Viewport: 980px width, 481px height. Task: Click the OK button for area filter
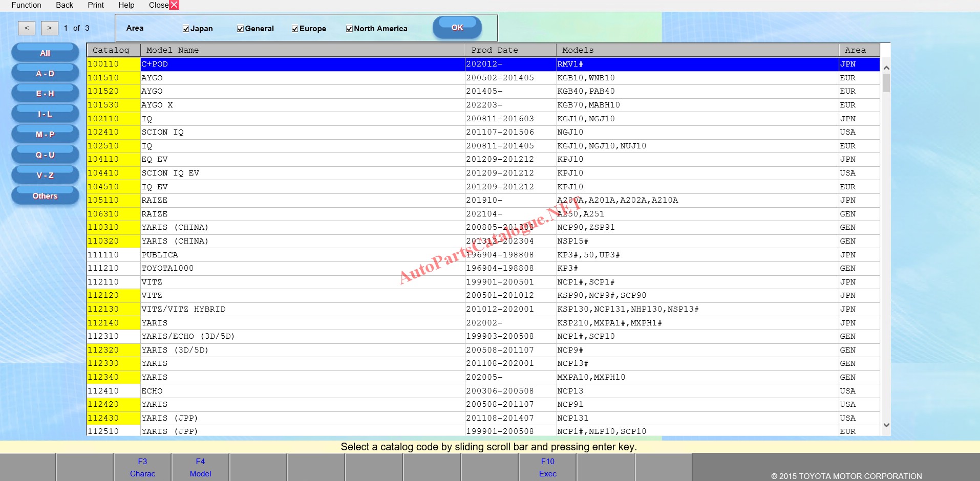[457, 28]
